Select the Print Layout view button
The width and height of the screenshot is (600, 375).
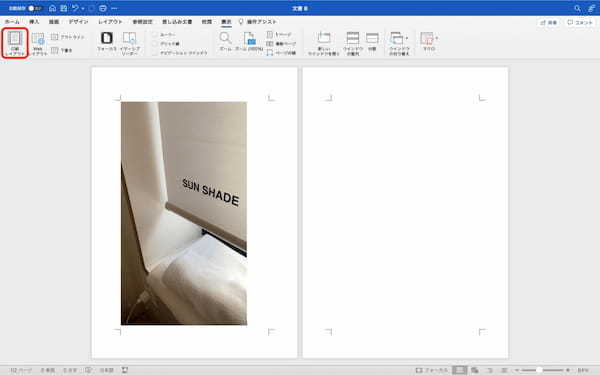pyautogui.click(x=15, y=43)
